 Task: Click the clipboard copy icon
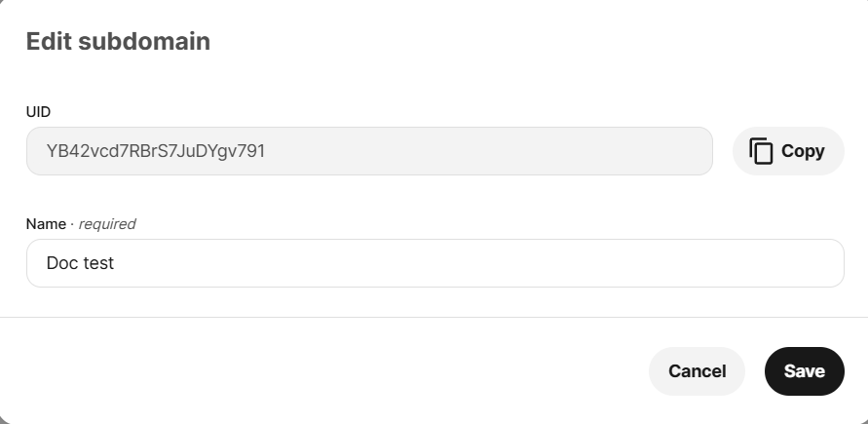pos(761,151)
